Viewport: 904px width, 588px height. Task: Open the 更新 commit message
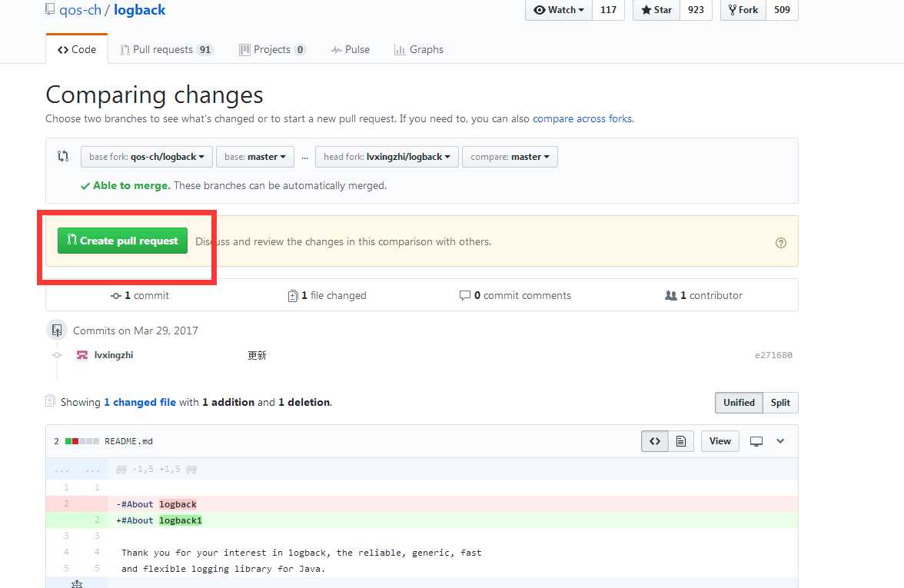pyautogui.click(x=257, y=355)
